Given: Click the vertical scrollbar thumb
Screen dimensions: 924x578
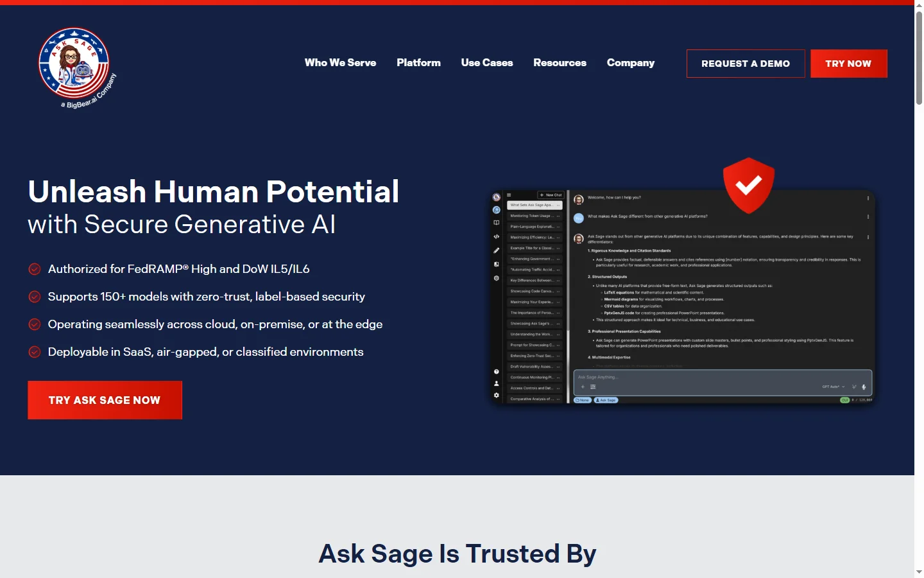Looking at the screenshot, I should [x=919, y=58].
